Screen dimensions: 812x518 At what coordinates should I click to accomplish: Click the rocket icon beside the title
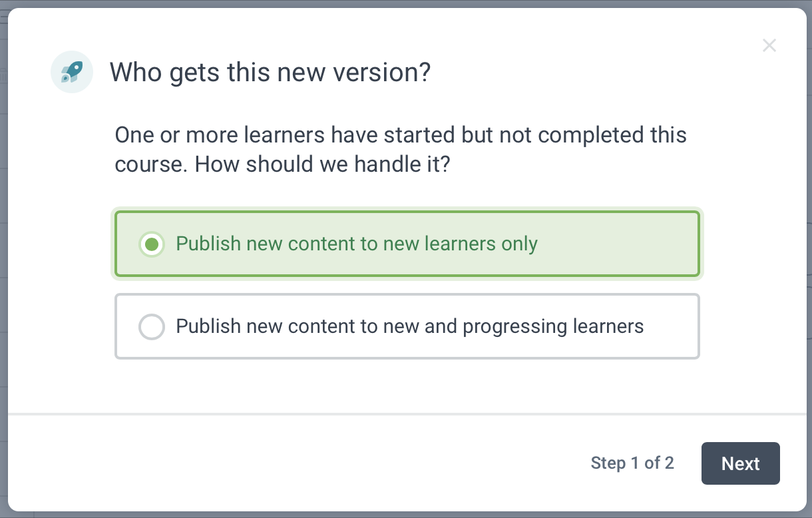(x=72, y=71)
